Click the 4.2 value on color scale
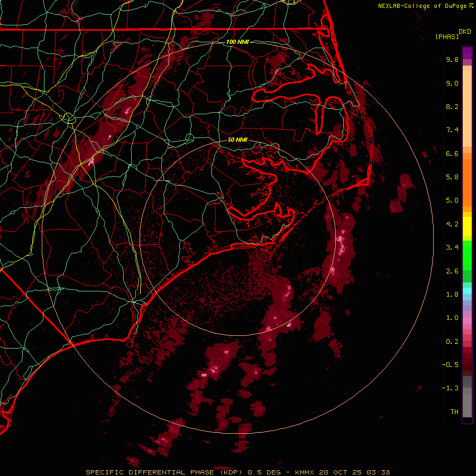Image resolution: width=476 pixels, height=476 pixels. pyautogui.click(x=452, y=224)
